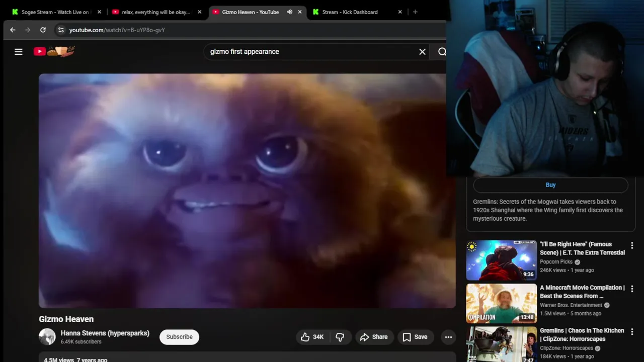644x362 pixels.
Task: Open 'I'll Be Right Here' E.T. video title
Action: (x=582, y=248)
